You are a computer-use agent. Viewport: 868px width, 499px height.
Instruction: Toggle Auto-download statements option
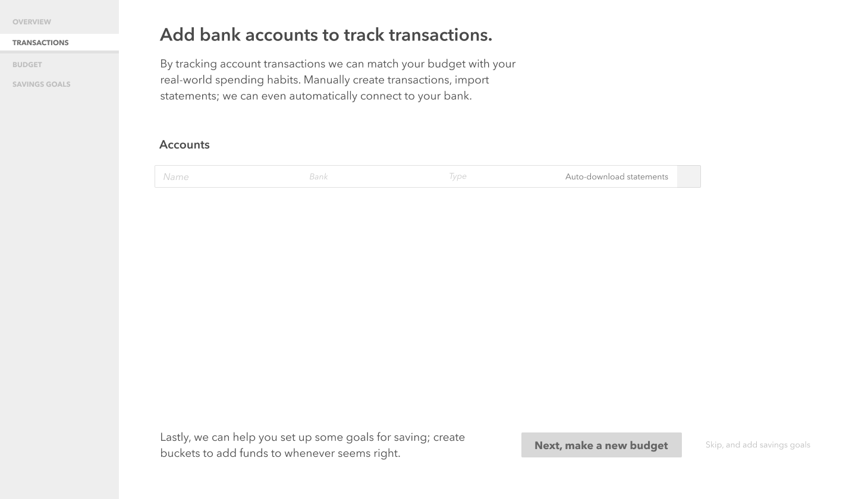[x=617, y=176]
